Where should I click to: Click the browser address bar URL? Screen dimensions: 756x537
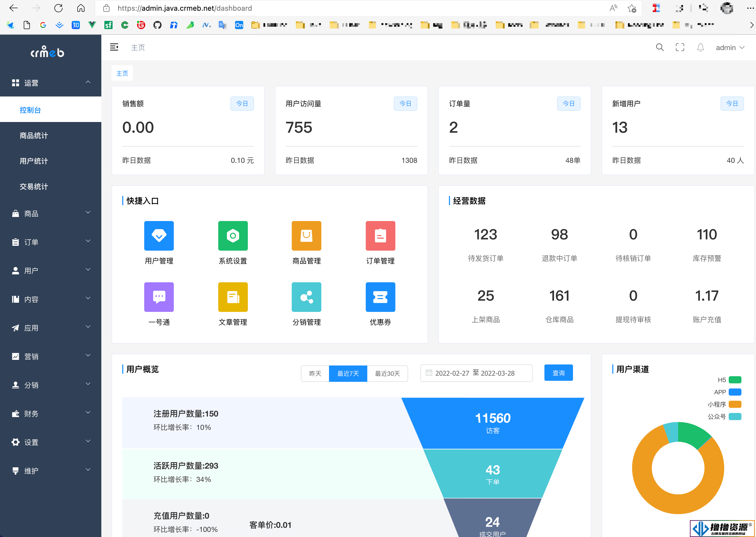(x=185, y=8)
